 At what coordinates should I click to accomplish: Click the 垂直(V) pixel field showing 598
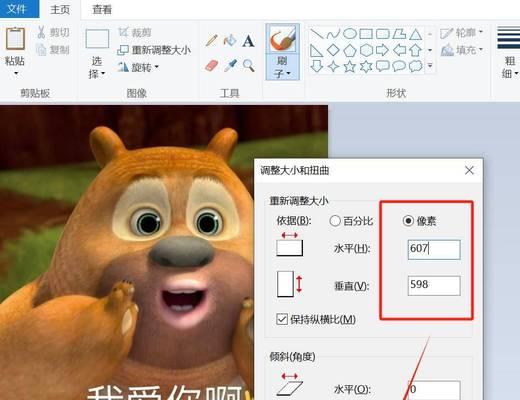(434, 285)
